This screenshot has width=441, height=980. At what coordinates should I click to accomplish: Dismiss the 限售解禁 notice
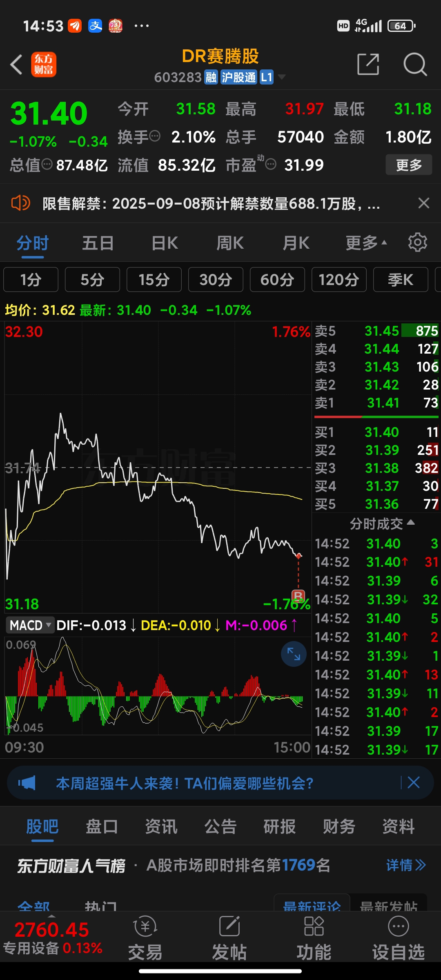[x=424, y=203]
